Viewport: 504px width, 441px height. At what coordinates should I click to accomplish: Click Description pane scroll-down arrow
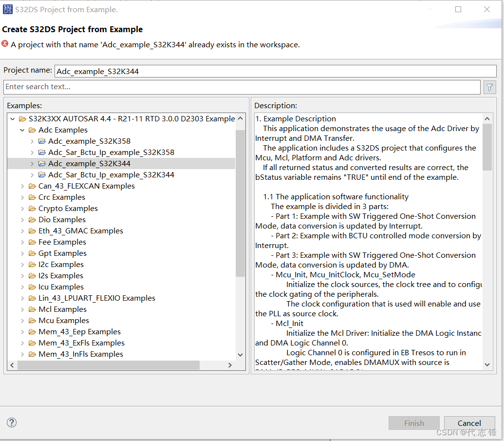click(x=487, y=364)
